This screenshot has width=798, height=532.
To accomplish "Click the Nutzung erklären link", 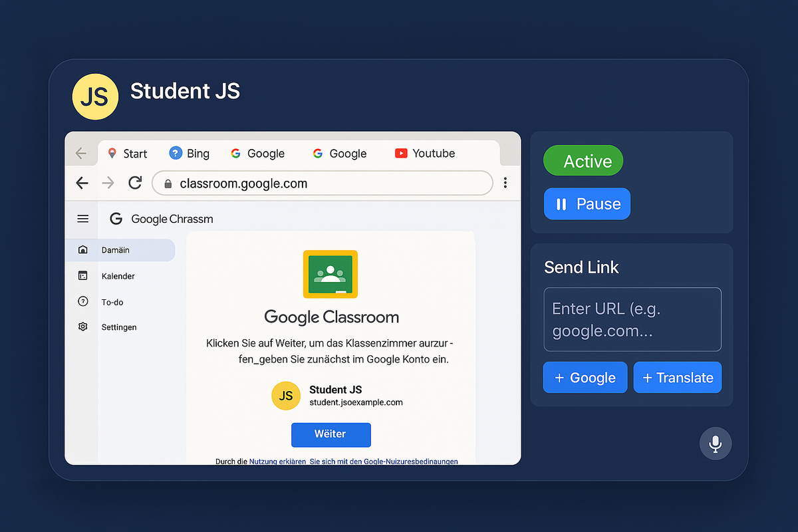I will pos(277,462).
